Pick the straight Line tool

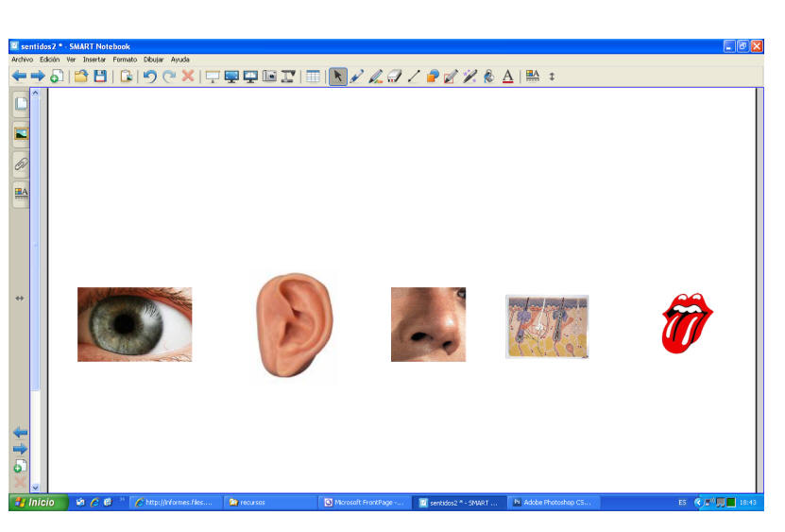pyautogui.click(x=414, y=77)
